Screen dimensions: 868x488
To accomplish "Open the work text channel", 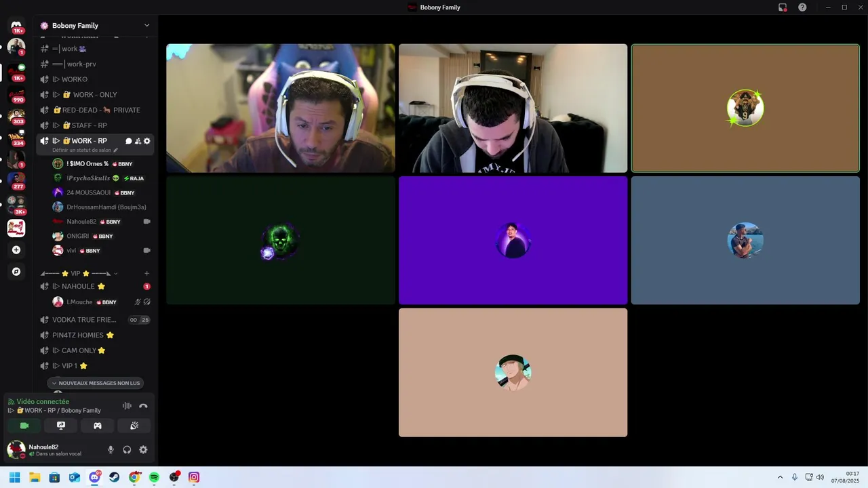I will pos(96,49).
